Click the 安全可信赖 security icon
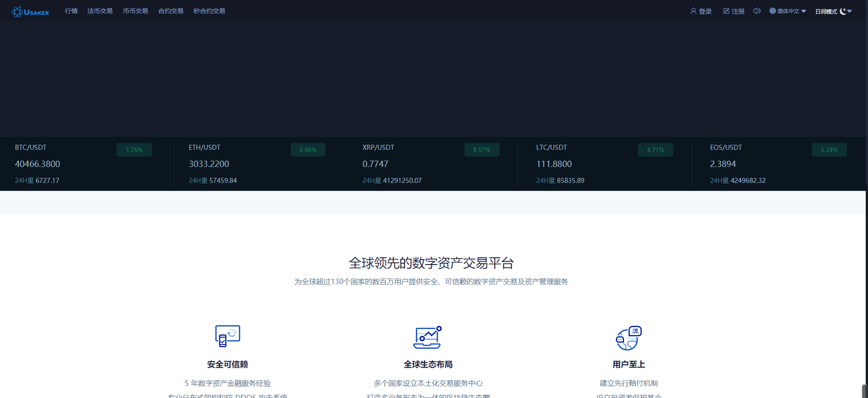868x398 pixels. coord(228,336)
